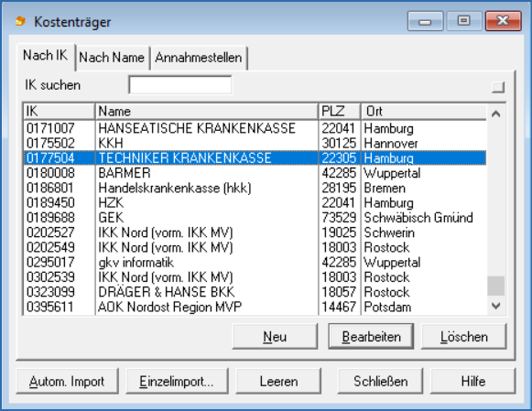Viewport: 532px width, 411px height.
Task: Select the HZK row
Action: coord(255,203)
